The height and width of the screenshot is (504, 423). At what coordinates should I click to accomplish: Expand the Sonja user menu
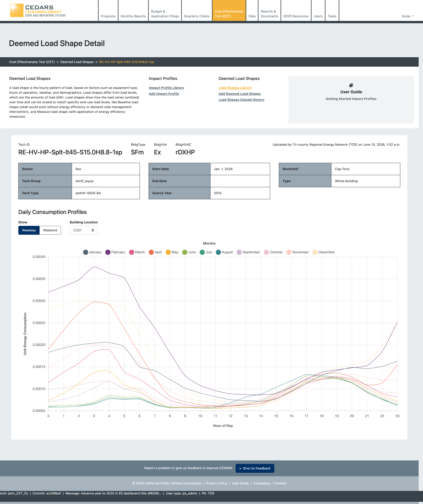(408, 16)
